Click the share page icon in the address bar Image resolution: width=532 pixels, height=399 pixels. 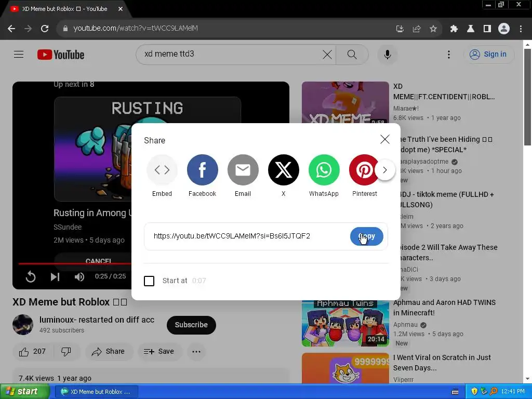click(x=416, y=29)
